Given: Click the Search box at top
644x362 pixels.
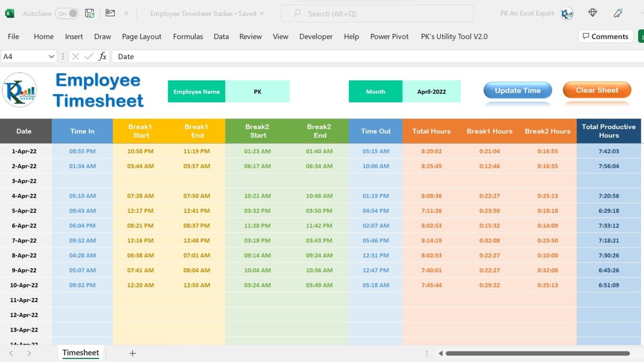Looking at the screenshot, I should pos(377,13).
